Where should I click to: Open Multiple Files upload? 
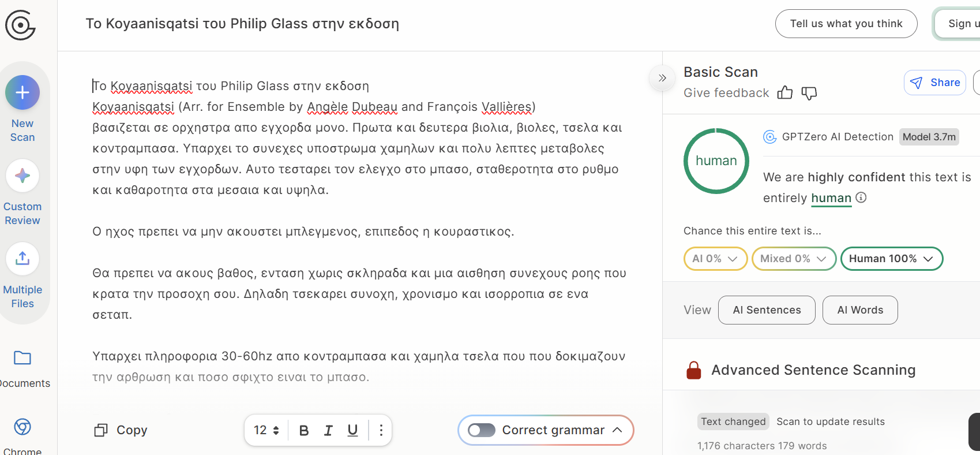pyautogui.click(x=22, y=259)
